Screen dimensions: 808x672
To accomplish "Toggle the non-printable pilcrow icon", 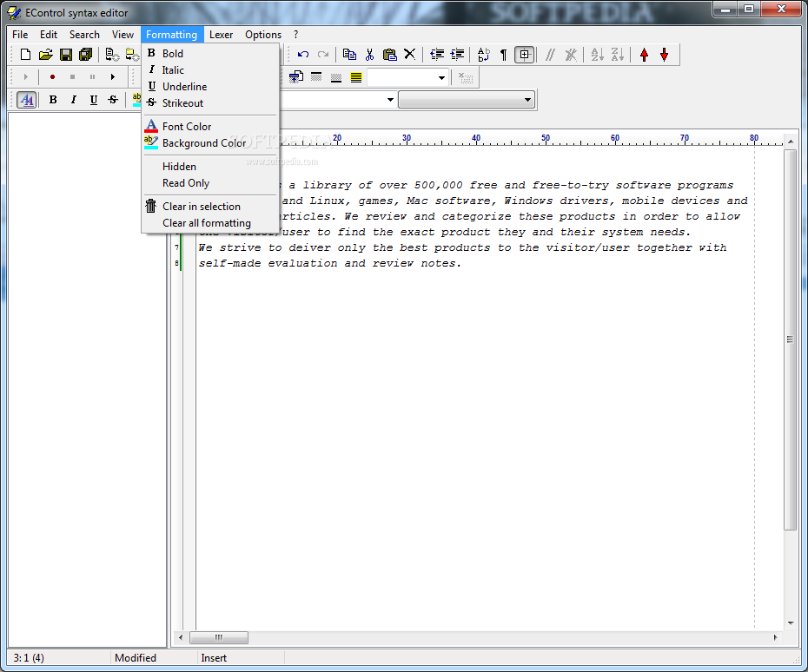I will [x=503, y=54].
